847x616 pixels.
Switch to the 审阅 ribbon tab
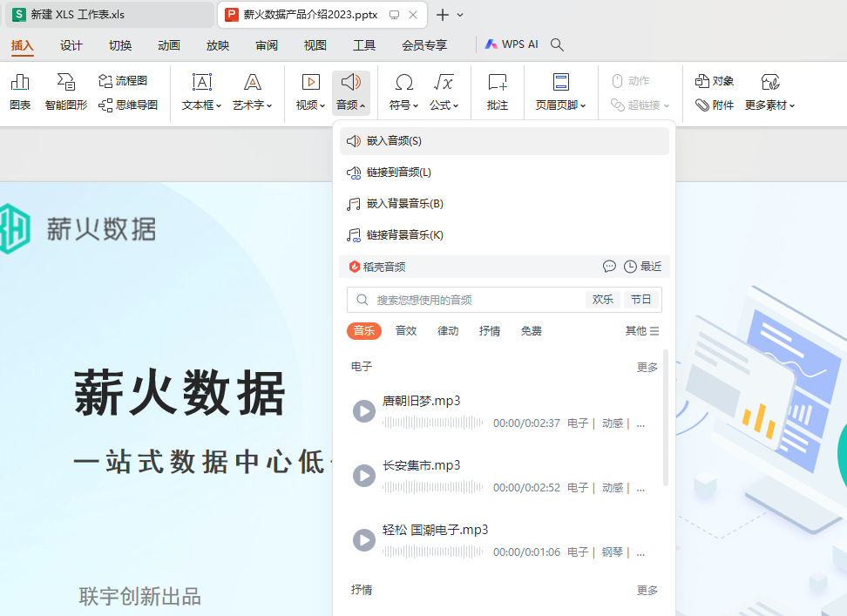tap(267, 45)
